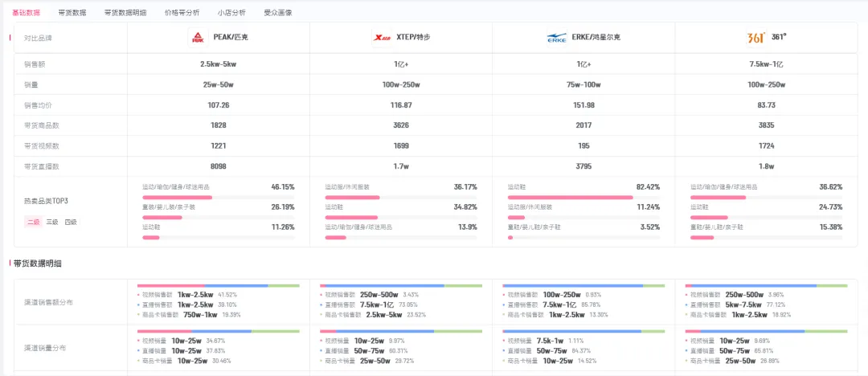
Task: Click ERKE 视频销量 1.11% entry
Action: (543, 341)
